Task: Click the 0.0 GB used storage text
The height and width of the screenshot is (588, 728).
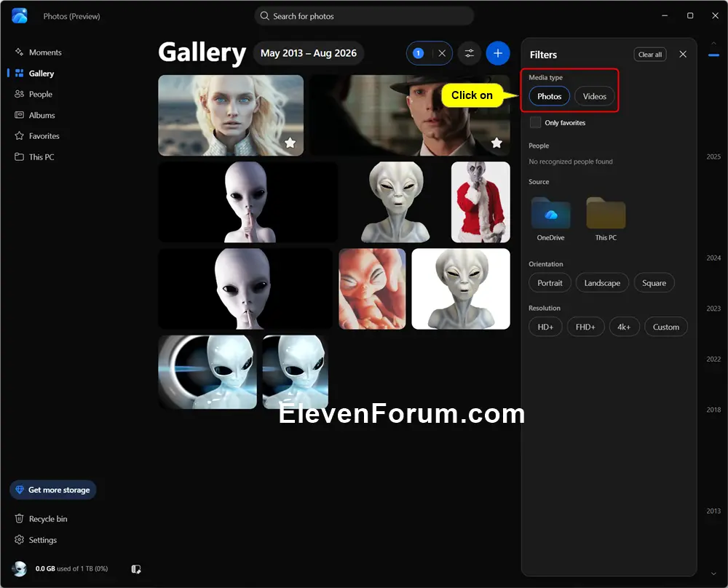Action: 71,568
